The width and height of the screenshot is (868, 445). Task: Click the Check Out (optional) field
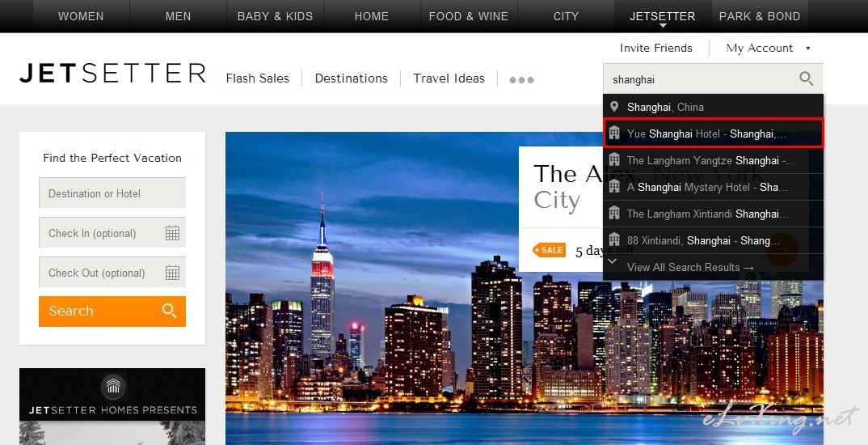[112, 272]
